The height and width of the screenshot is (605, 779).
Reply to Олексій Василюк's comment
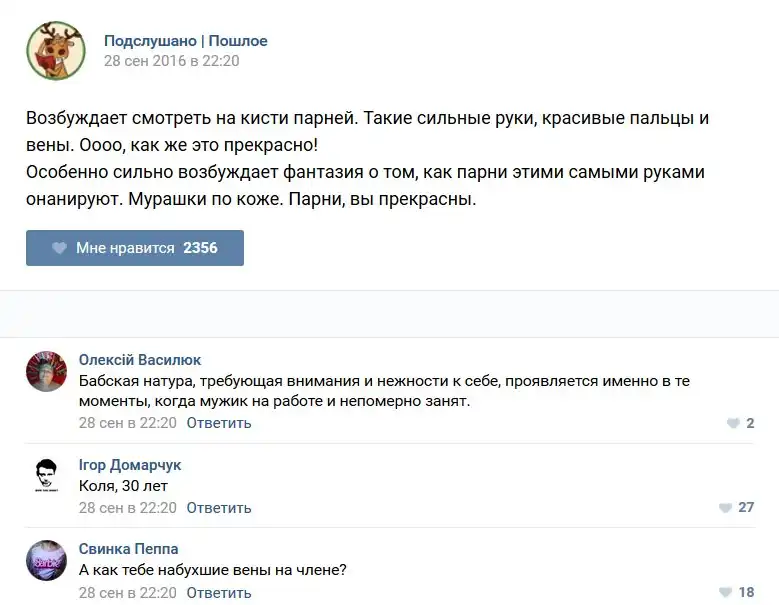point(219,423)
